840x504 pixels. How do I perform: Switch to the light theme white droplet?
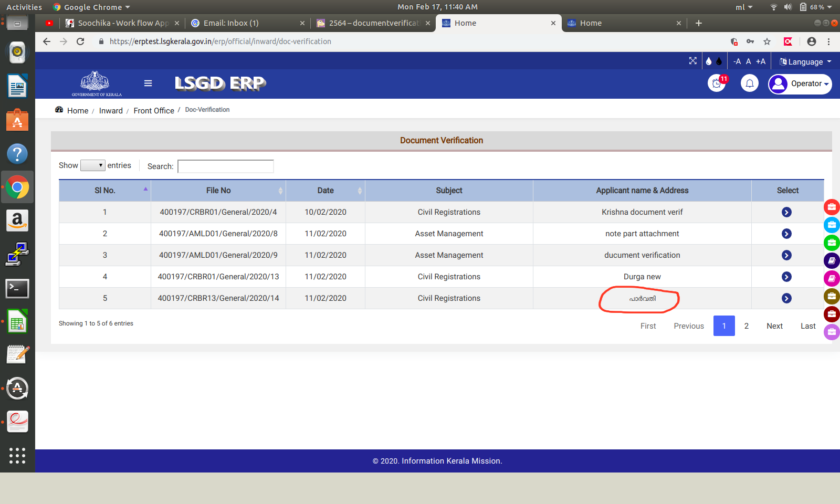709,61
